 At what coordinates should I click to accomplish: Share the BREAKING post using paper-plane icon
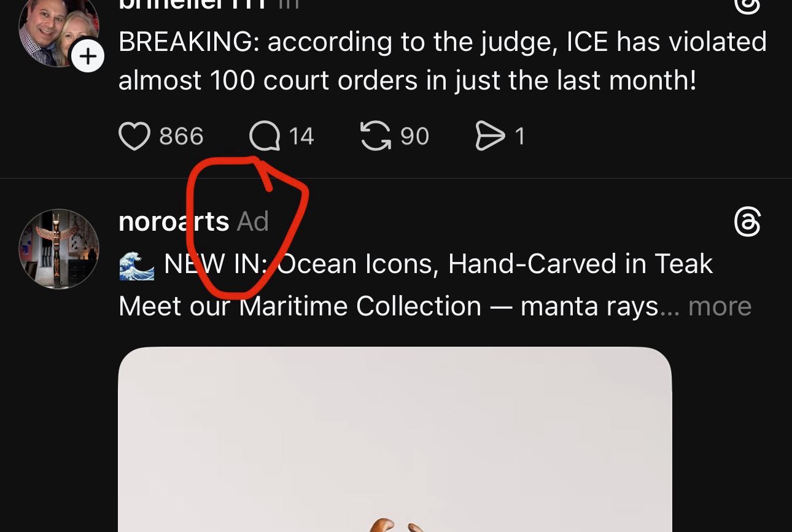[x=489, y=136]
